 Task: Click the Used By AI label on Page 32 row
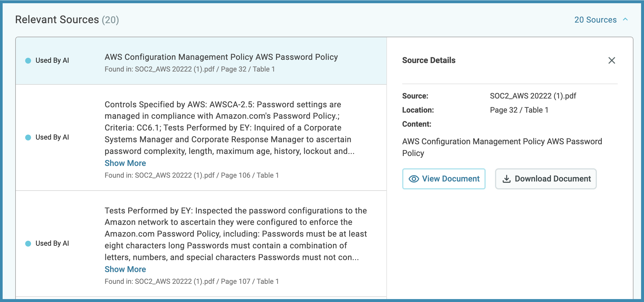tap(52, 60)
